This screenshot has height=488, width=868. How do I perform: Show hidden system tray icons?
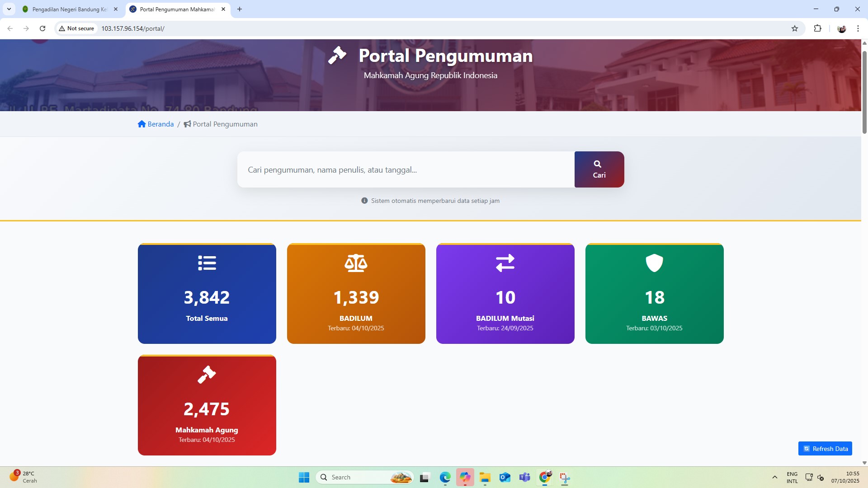774,477
